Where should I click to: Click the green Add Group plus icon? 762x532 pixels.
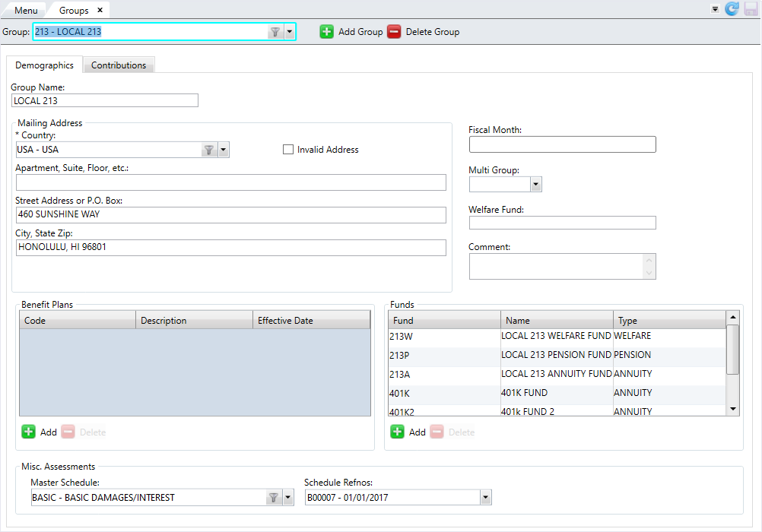point(326,32)
